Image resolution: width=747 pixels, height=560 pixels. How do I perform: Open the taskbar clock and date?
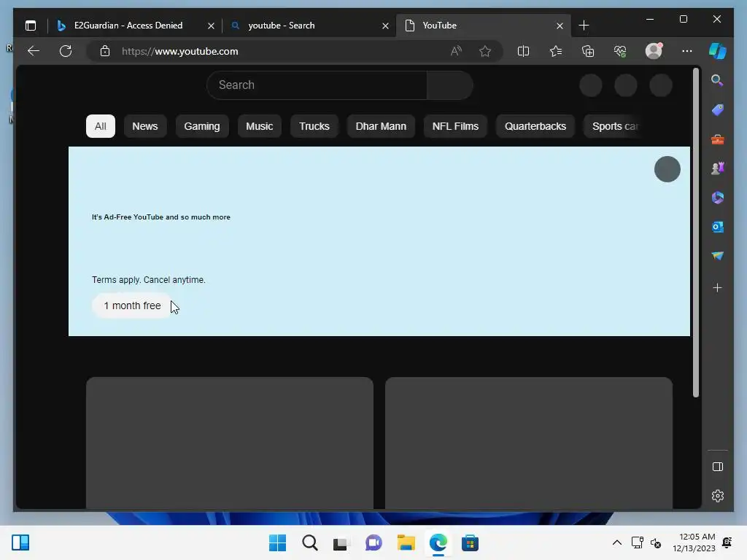point(694,542)
